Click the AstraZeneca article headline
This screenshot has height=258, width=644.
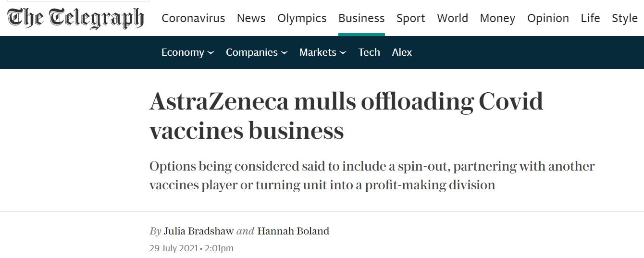(x=347, y=115)
